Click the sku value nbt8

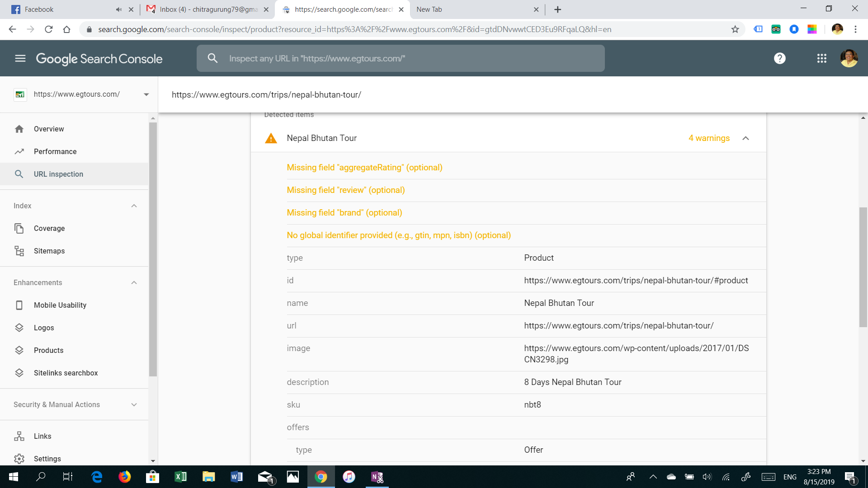coord(533,405)
